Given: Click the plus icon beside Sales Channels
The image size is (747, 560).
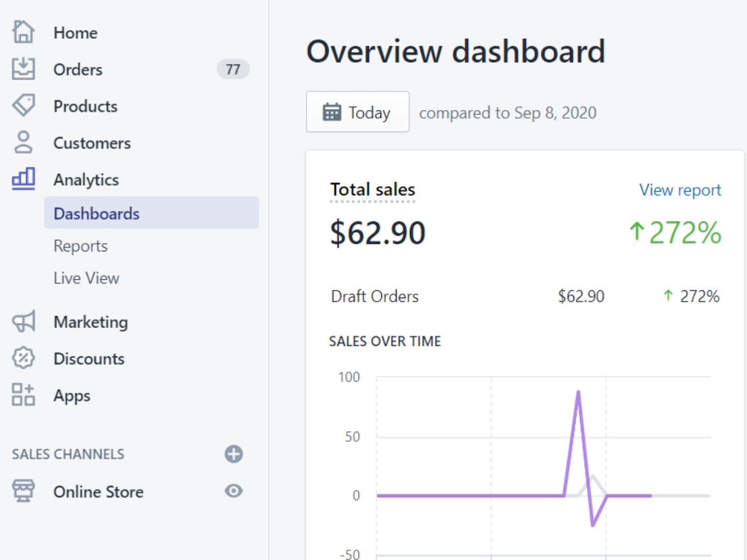Looking at the screenshot, I should [x=234, y=454].
